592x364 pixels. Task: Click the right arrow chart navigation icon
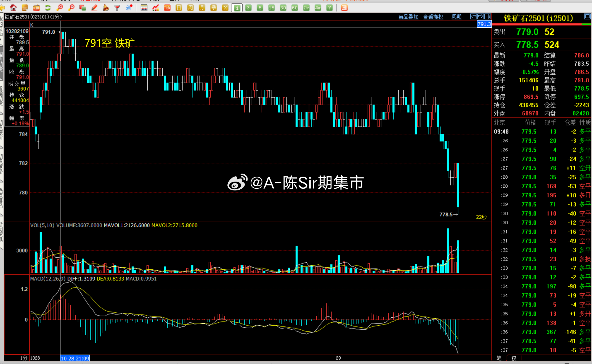point(480,17)
